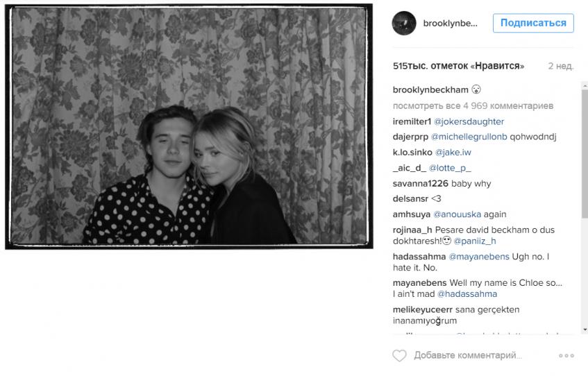Viewport: 588px width, 376px height.
Task: Open the brooklynbeckham profile avatar
Action: 404,24
